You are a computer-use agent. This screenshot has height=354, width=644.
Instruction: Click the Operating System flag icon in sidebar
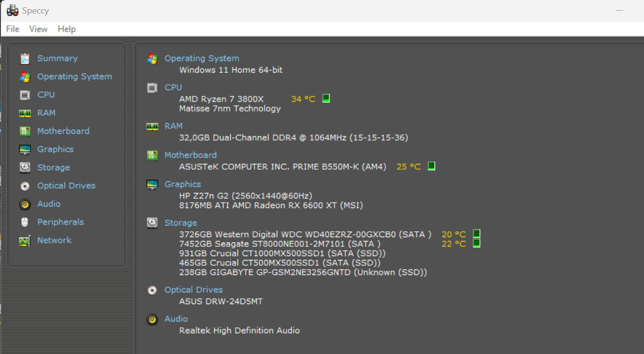(25, 77)
